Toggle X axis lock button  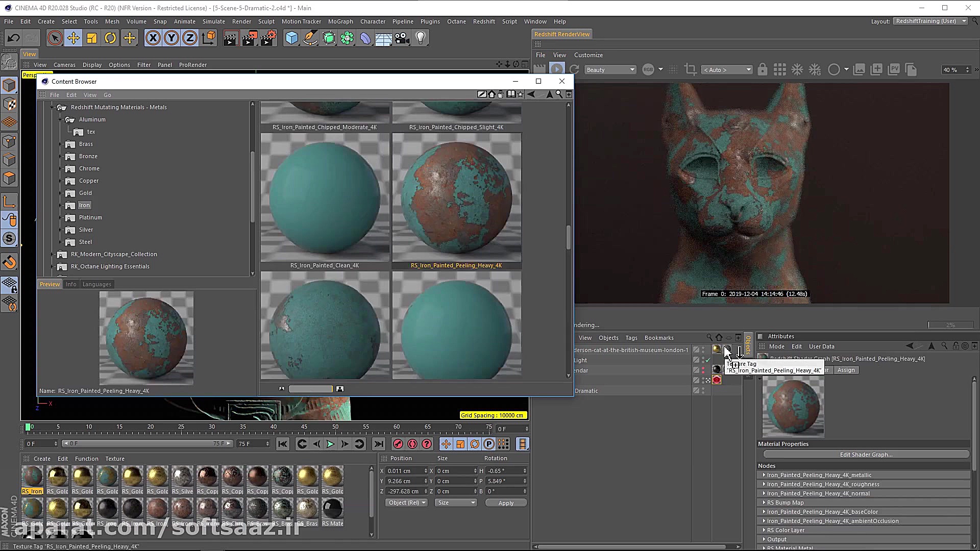[x=153, y=38]
